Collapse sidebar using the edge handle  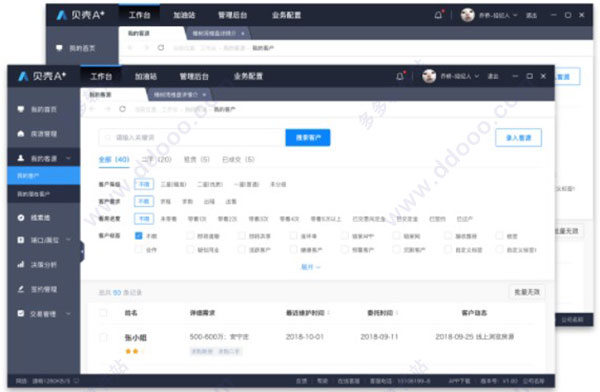coord(82,252)
